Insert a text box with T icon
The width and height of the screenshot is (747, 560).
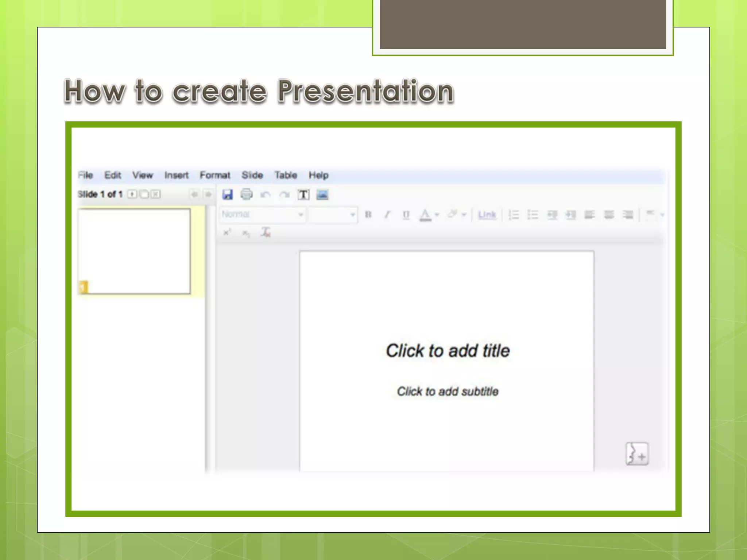pos(303,195)
